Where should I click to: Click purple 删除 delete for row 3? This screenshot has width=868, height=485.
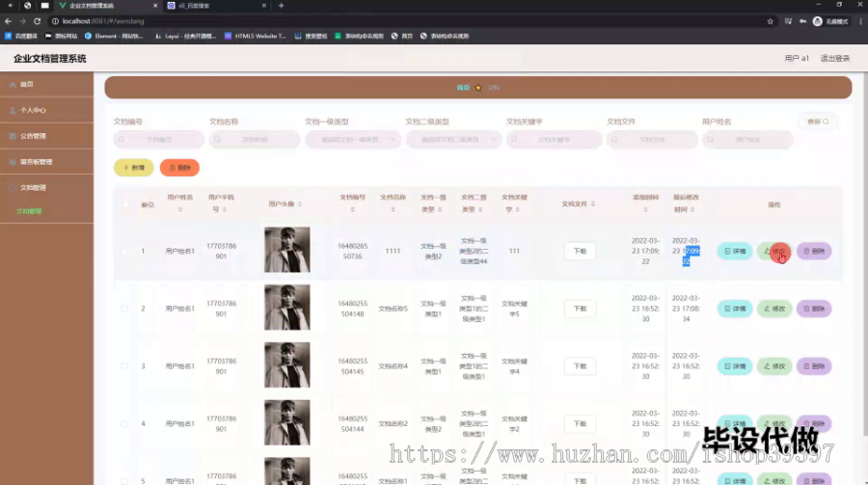pyautogui.click(x=814, y=366)
